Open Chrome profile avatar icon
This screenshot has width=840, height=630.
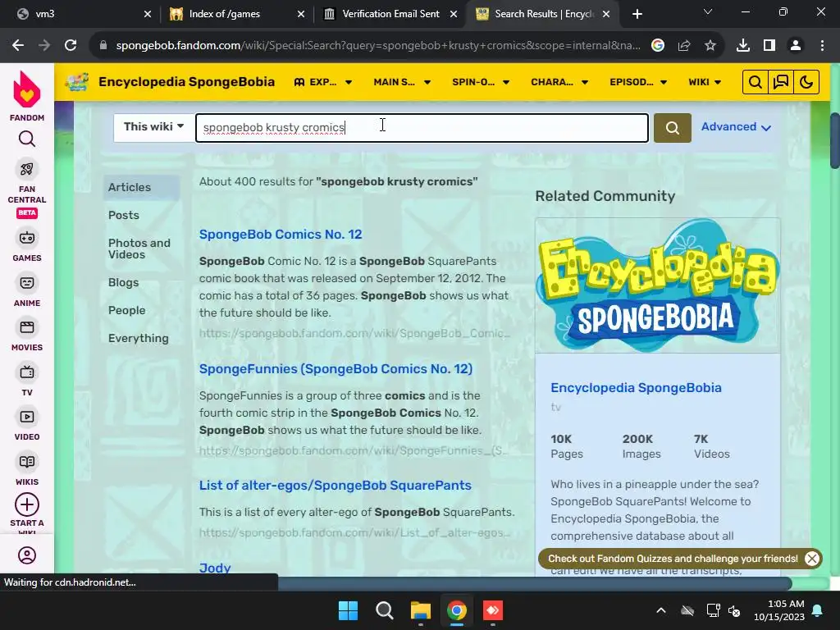tap(796, 46)
